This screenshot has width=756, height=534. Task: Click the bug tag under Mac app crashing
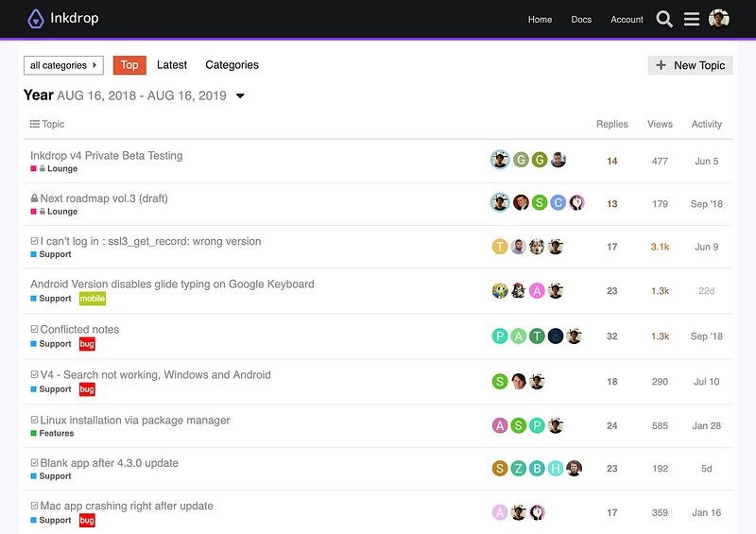coord(87,520)
